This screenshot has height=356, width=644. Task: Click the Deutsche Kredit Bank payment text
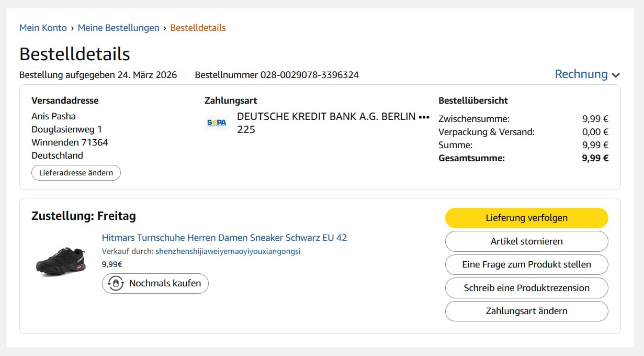coord(326,117)
